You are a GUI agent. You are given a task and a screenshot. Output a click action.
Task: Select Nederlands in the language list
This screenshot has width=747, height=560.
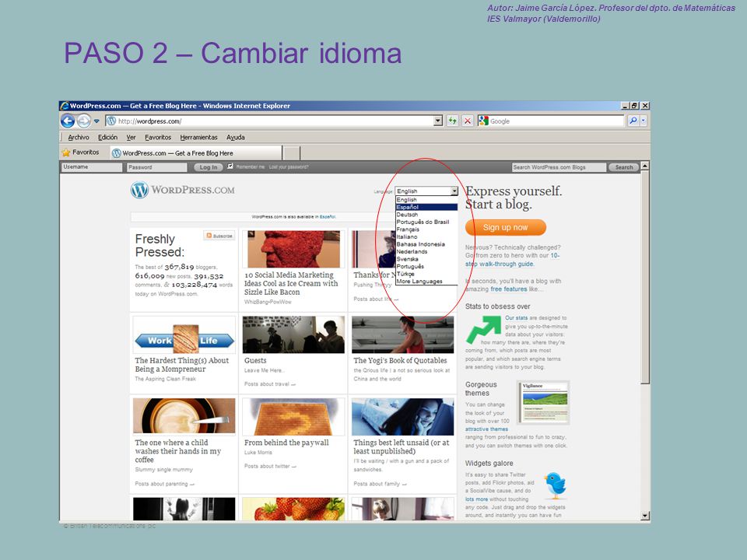(426, 251)
